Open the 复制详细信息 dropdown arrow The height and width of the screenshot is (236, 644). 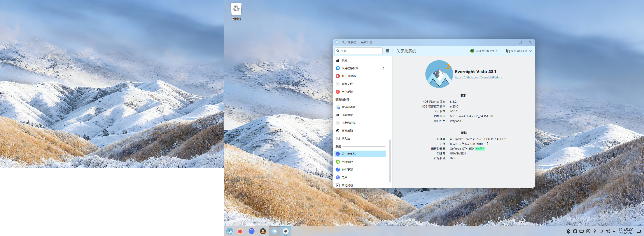tap(530, 51)
